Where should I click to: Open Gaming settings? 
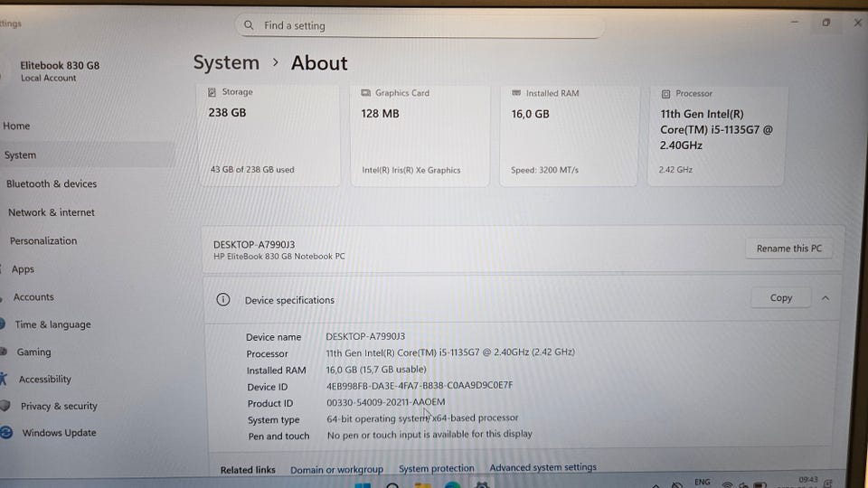(33, 352)
